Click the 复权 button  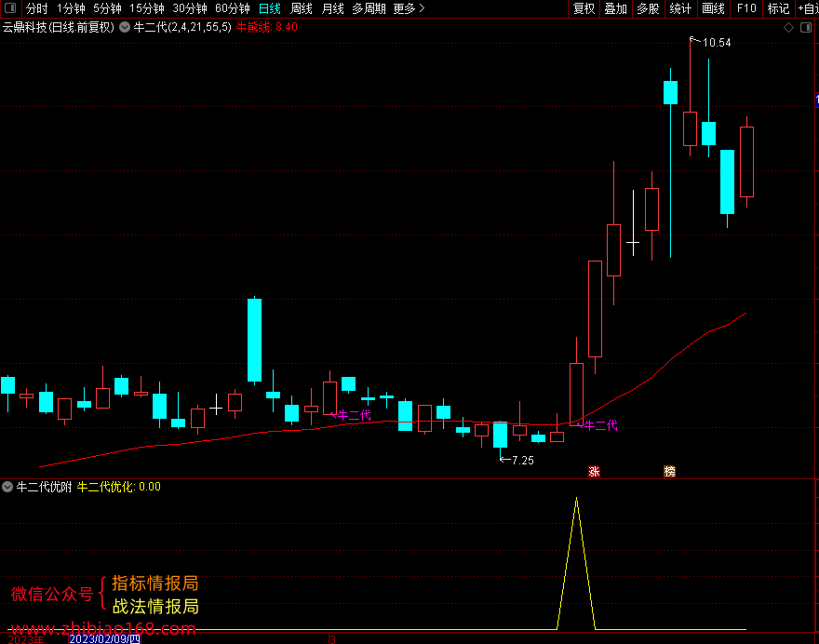[584, 9]
